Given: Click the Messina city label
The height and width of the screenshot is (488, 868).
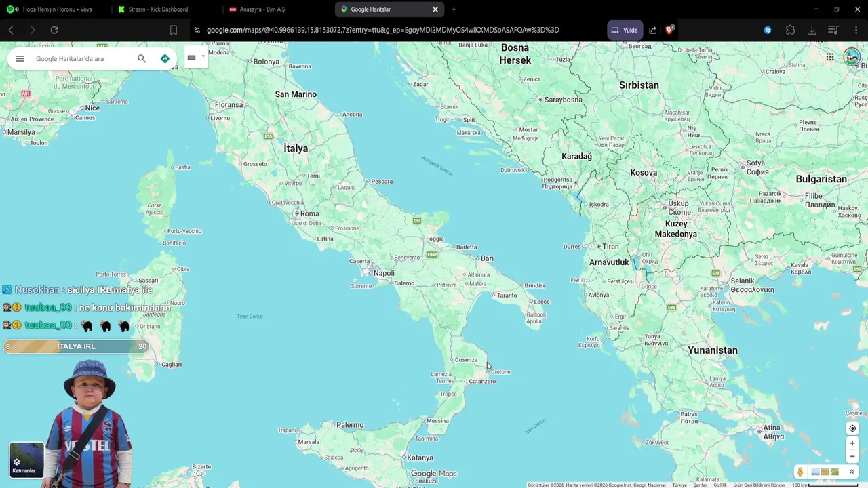Looking at the screenshot, I should pyautogui.click(x=437, y=421).
